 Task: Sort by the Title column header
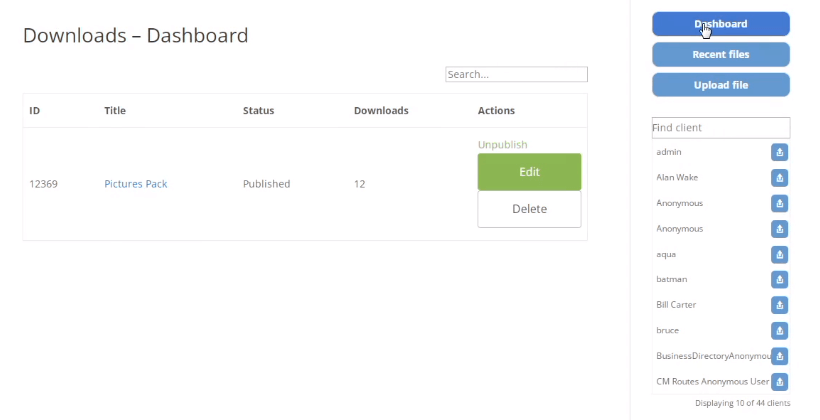pos(115,111)
